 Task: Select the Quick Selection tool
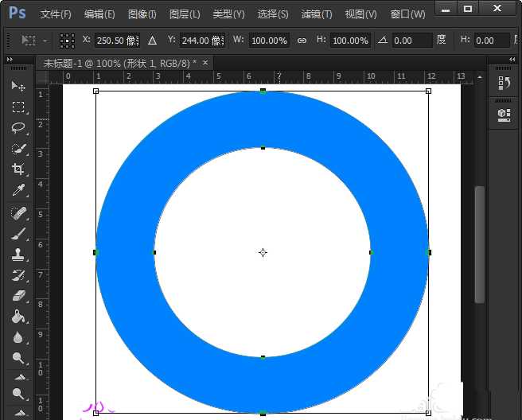point(18,149)
